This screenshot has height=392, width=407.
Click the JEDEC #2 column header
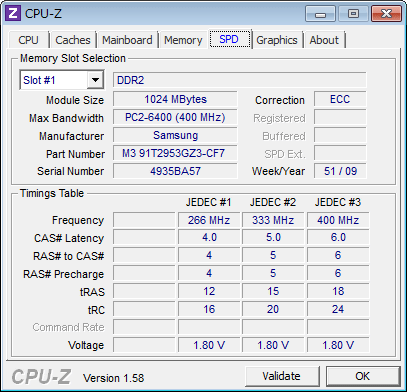coord(273,202)
